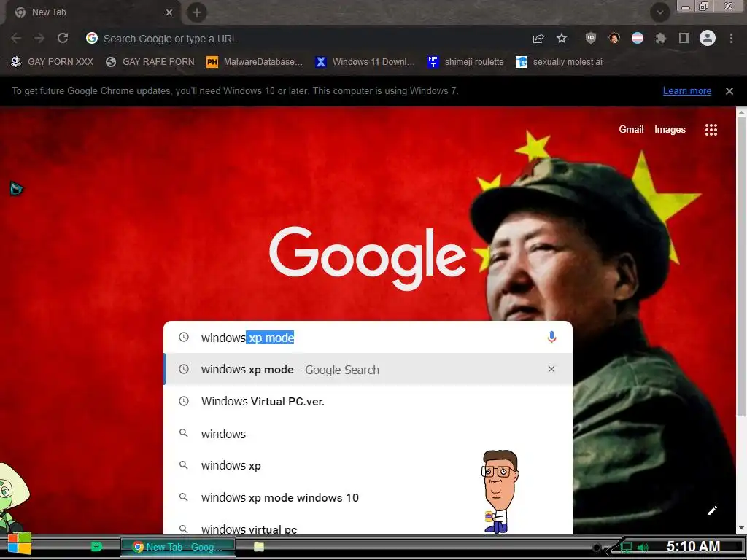Image resolution: width=747 pixels, height=560 pixels.
Task: Select the plain "windows" suggestion
Action: point(368,434)
